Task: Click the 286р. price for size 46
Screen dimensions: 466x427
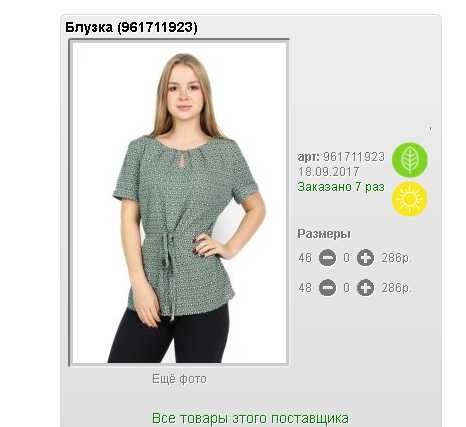Action: coord(397,258)
